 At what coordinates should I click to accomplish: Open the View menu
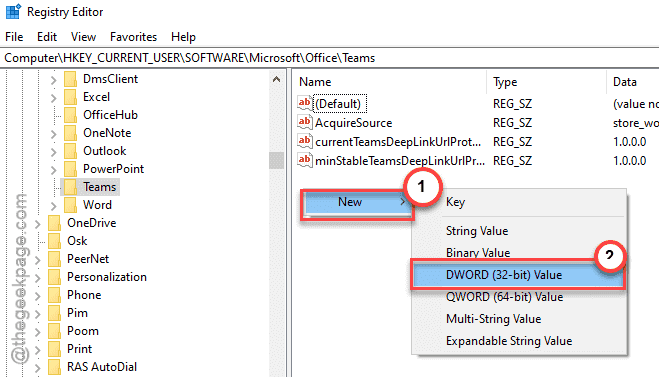[x=83, y=37]
